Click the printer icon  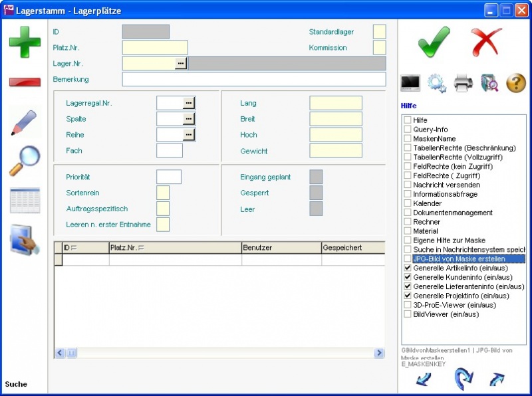click(464, 83)
